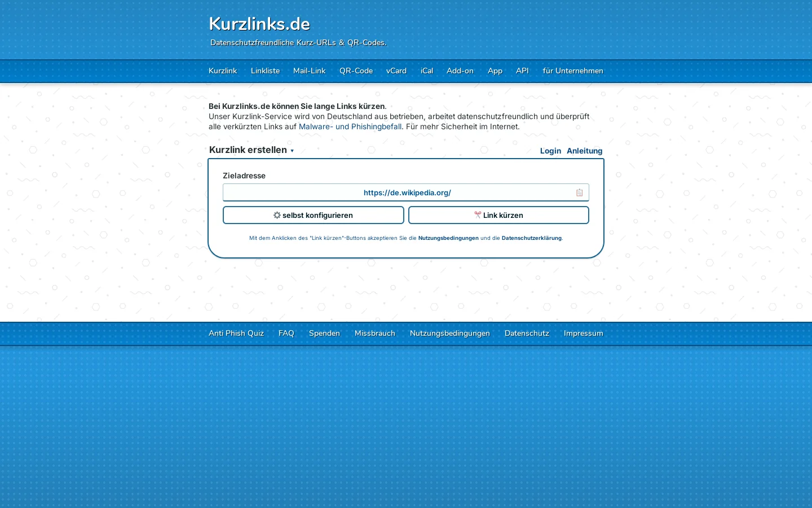Open the Datenschutzerklärung link

click(x=532, y=238)
